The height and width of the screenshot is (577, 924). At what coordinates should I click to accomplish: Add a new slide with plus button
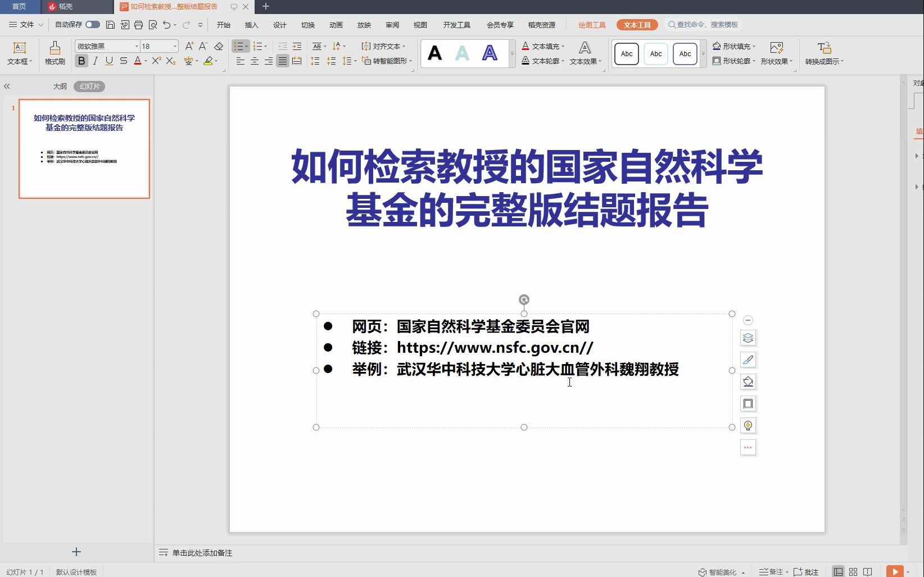coord(76,552)
